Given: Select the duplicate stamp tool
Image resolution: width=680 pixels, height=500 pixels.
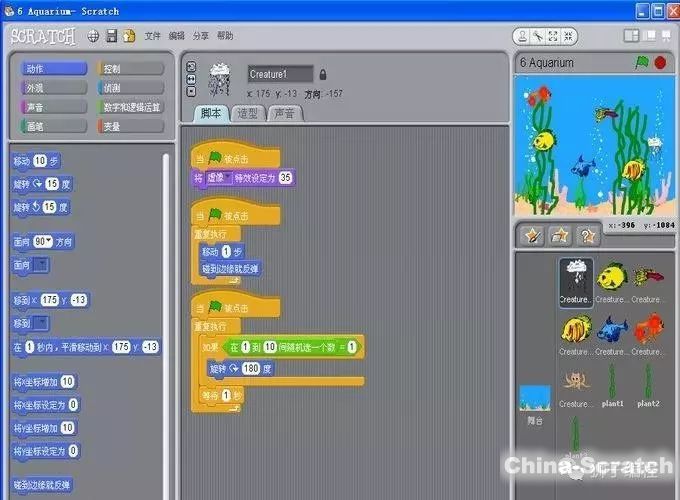Looking at the screenshot, I should [523, 36].
